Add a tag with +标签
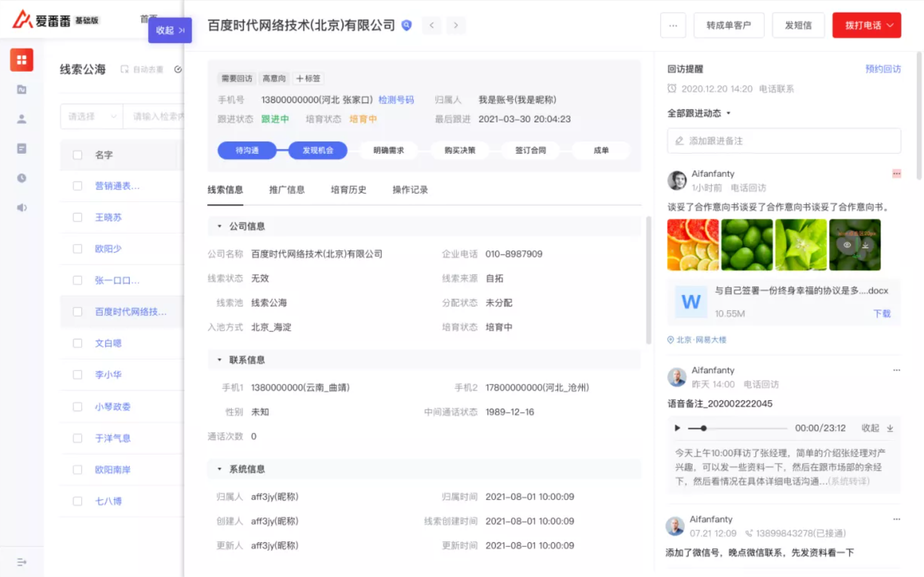The image size is (924, 577). click(308, 79)
